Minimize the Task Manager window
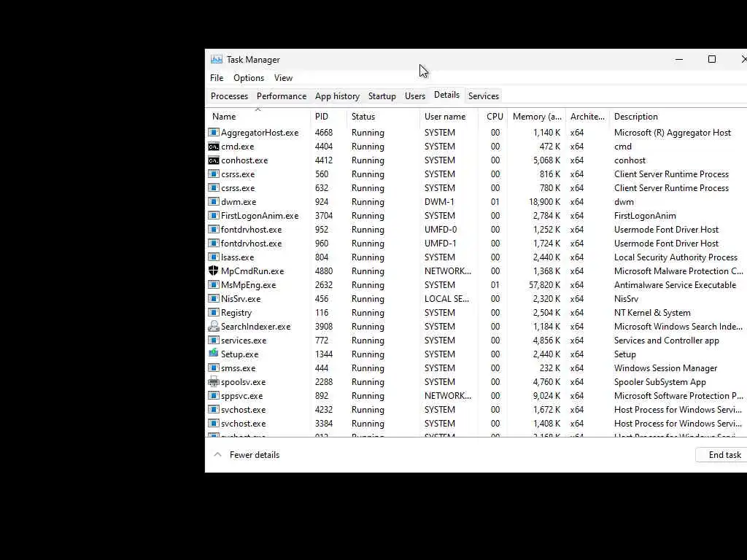 pos(679,59)
